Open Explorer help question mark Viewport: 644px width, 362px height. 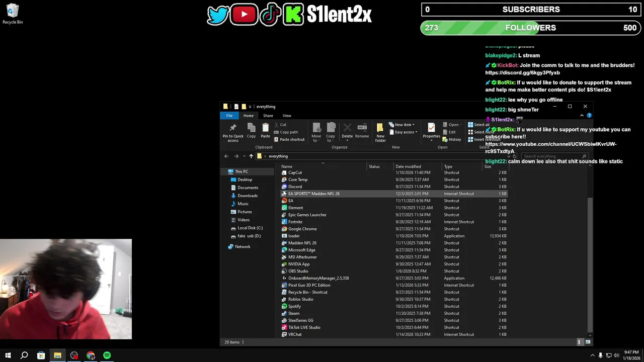589,116
